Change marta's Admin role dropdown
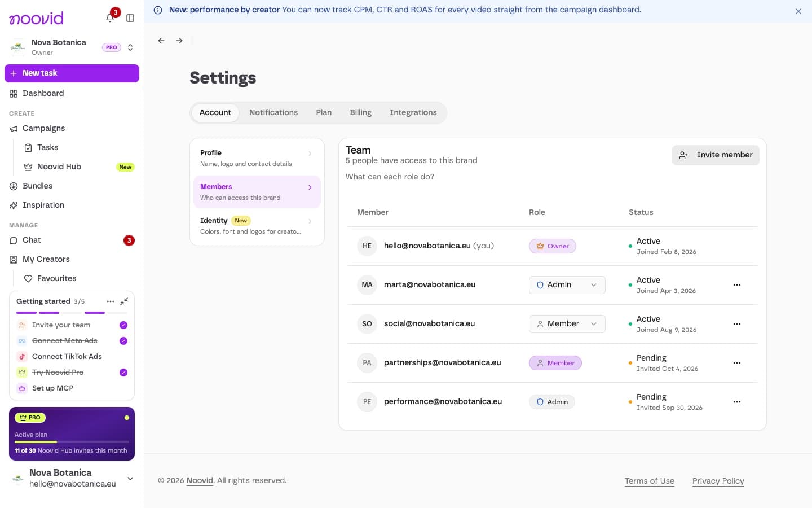The image size is (812, 508). pos(567,285)
